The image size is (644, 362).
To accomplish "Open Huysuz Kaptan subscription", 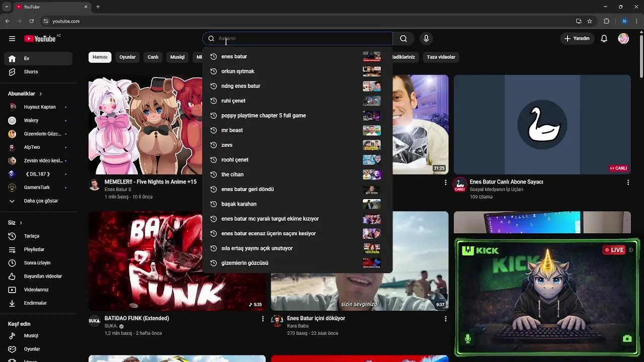I will 38,107.
